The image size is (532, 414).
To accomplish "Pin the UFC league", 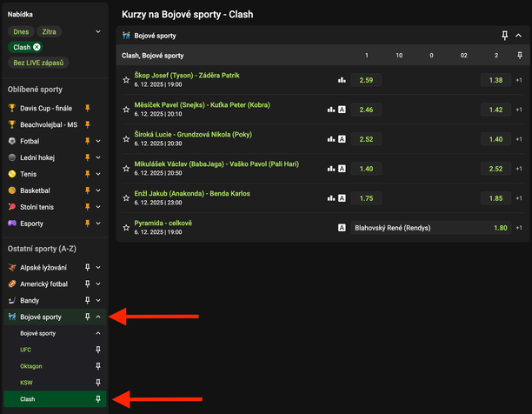I will click(x=98, y=350).
